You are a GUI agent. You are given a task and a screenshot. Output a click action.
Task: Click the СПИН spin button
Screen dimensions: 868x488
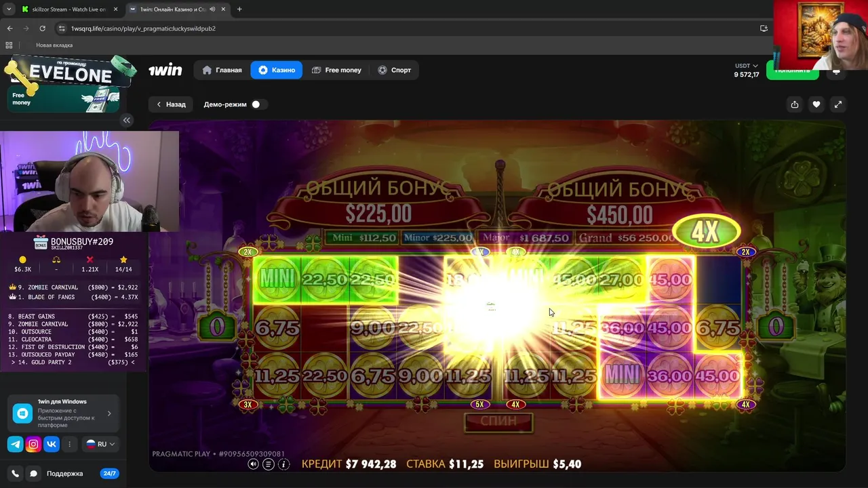pyautogui.click(x=499, y=422)
